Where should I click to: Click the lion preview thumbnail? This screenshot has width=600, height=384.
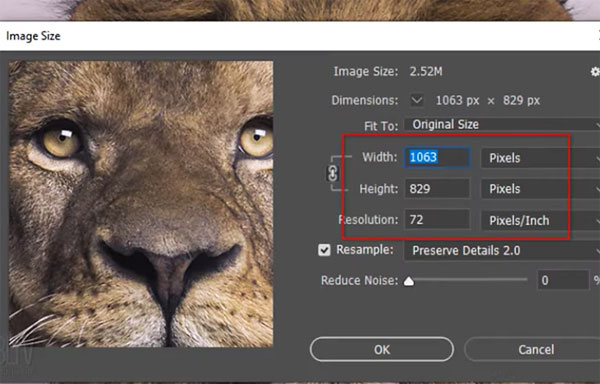[x=141, y=204]
